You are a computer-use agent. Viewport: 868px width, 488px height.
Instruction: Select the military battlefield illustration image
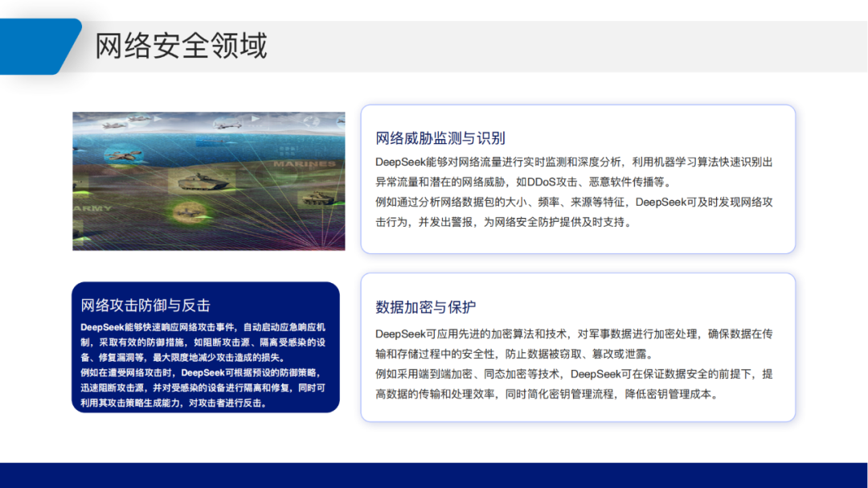click(209, 181)
